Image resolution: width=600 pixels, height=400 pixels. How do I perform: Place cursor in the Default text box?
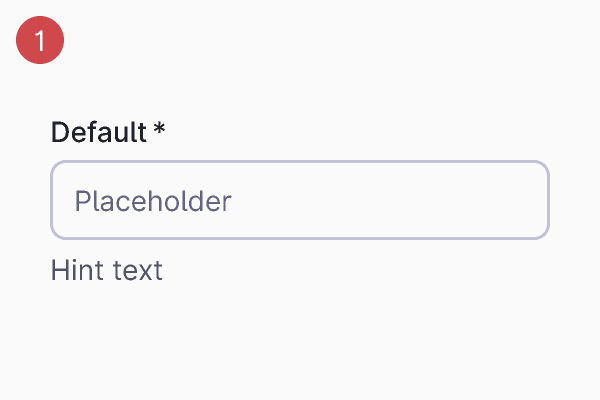(300, 201)
